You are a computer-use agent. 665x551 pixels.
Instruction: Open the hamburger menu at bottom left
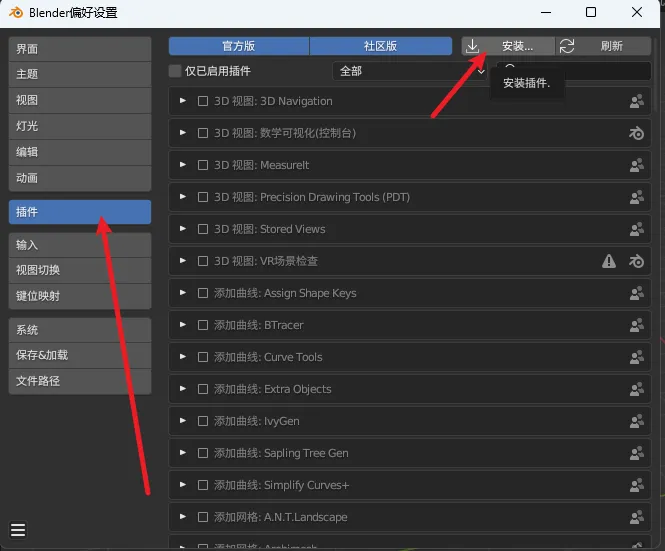[18, 530]
